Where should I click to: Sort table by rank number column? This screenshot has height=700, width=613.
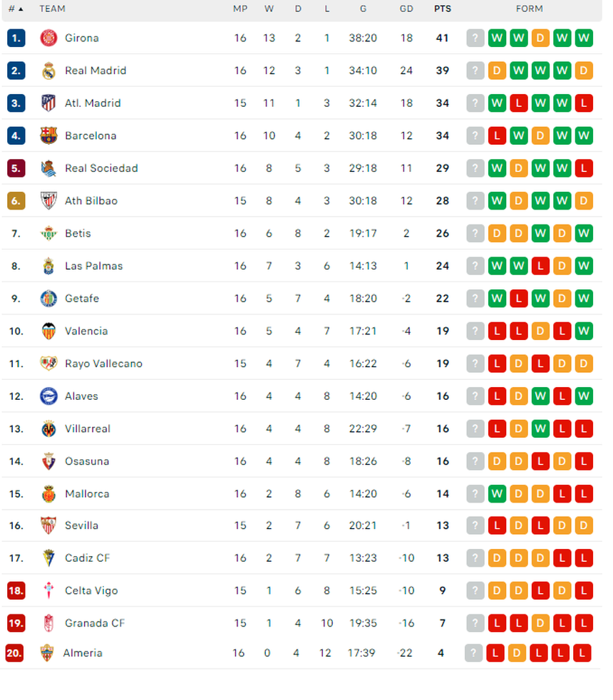tap(16, 9)
